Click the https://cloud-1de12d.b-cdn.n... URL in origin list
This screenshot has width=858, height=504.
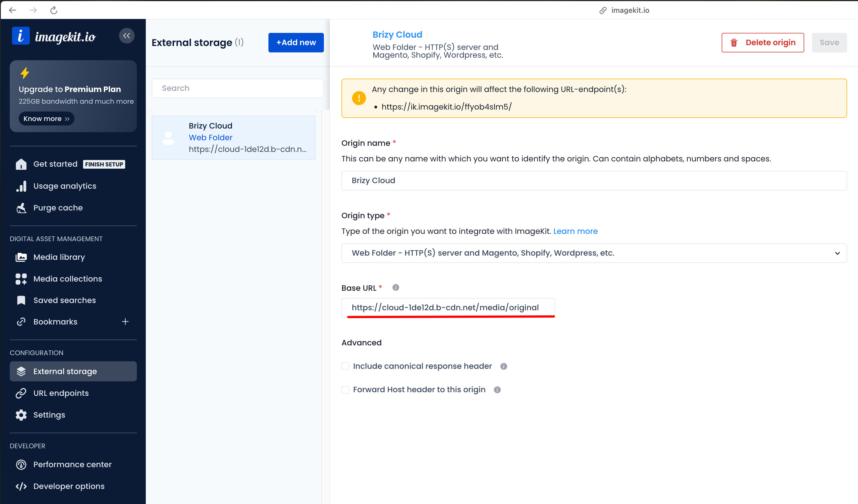point(248,149)
